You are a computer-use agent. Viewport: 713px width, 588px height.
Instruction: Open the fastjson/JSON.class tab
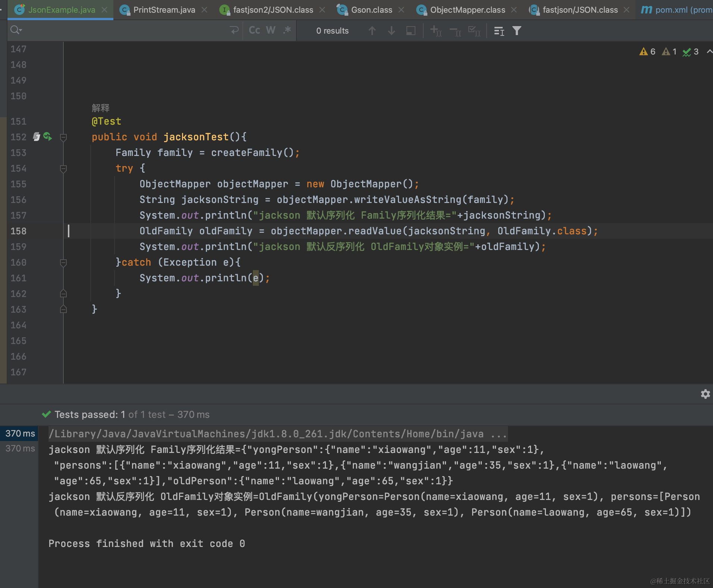[580, 10]
